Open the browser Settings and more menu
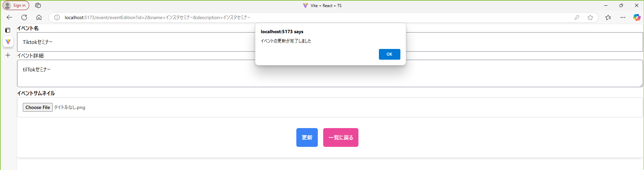The width and height of the screenshot is (644, 170). click(623, 17)
